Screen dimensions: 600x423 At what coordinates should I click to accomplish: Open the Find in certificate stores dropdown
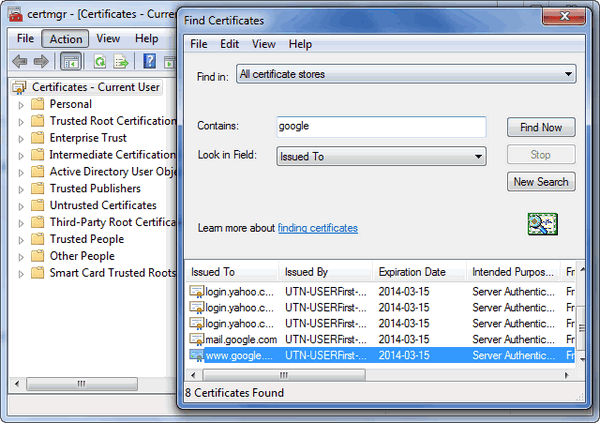coord(406,74)
